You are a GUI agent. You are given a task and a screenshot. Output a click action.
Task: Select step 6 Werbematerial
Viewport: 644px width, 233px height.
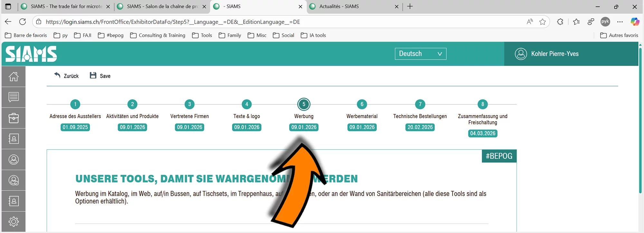tap(362, 104)
